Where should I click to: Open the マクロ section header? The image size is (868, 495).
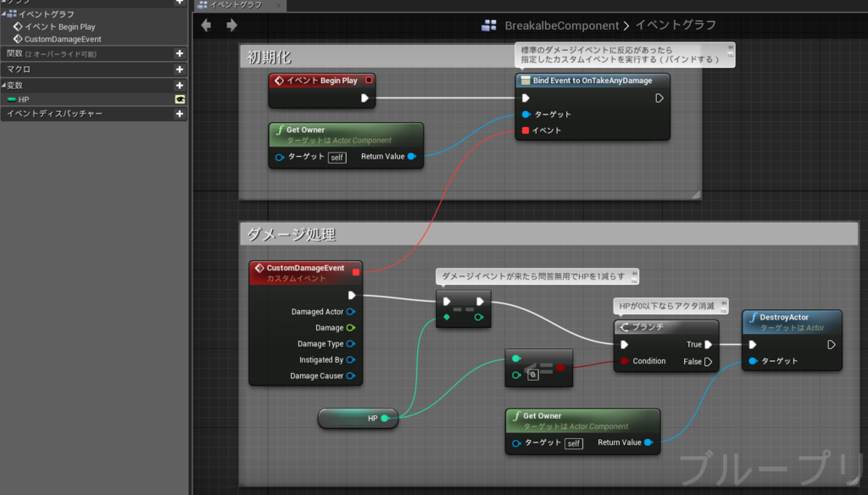click(x=93, y=70)
